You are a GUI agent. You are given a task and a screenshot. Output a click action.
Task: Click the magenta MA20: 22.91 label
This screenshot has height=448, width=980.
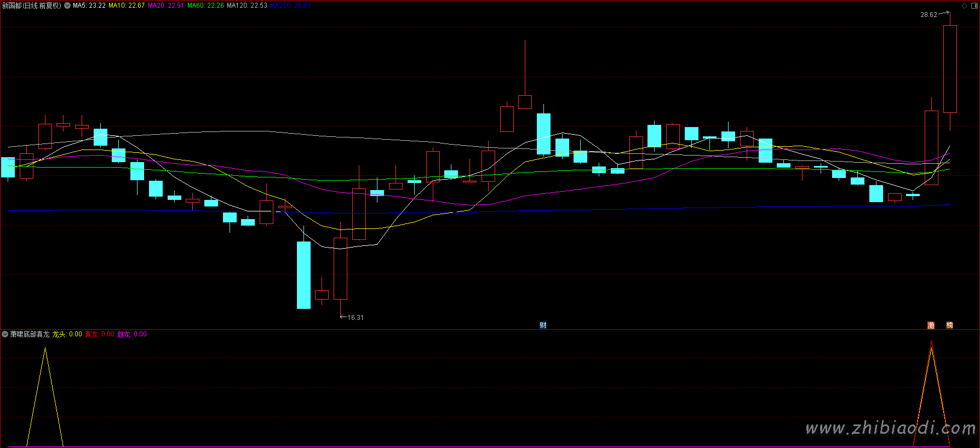[x=166, y=5]
